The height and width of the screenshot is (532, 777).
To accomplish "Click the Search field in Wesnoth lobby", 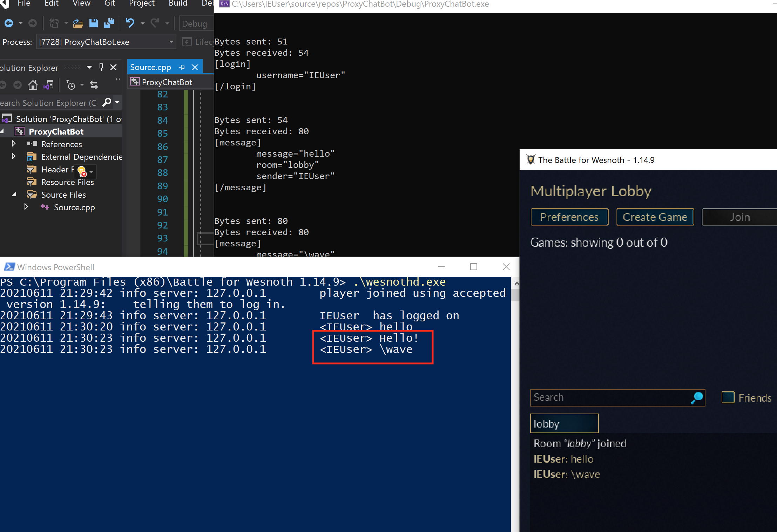I will click(617, 397).
